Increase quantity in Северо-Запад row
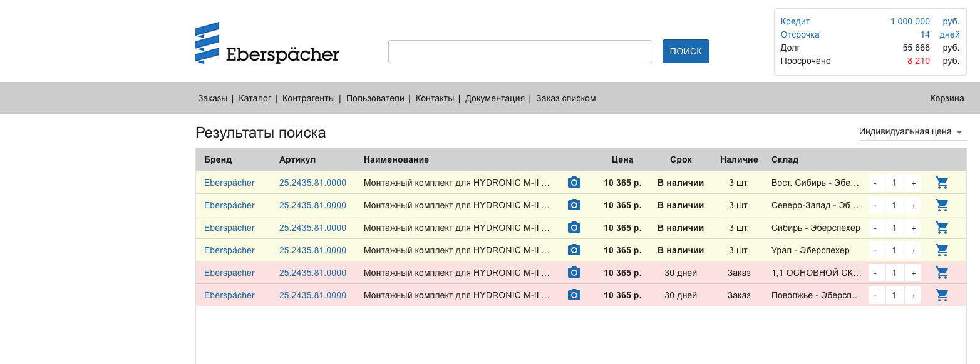 (x=913, y=206)
